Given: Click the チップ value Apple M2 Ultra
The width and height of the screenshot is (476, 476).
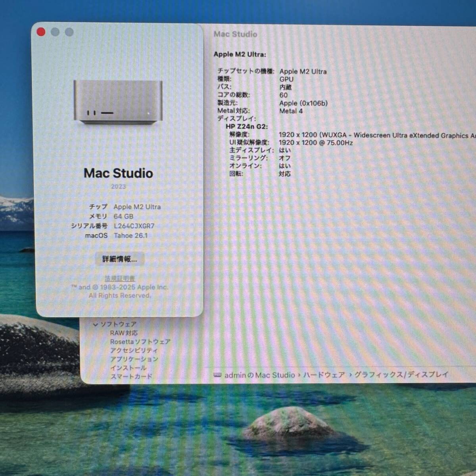Looking at the screenshot, I should point(137,207).
